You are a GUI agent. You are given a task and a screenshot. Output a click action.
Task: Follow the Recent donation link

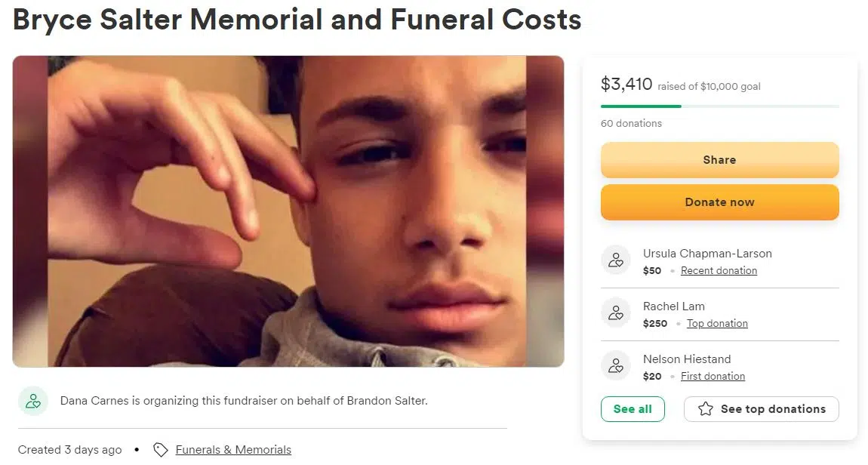(719, 271)
